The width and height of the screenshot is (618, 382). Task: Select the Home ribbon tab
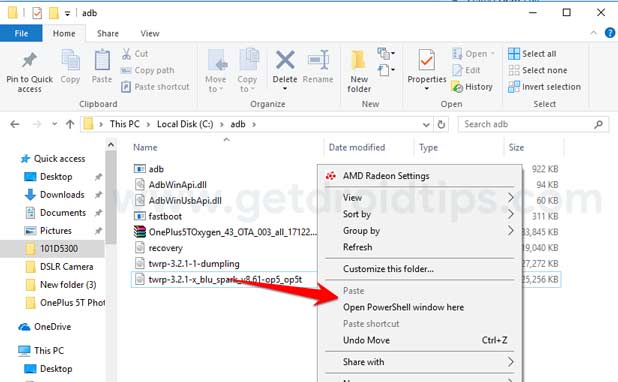coord(64,34)
